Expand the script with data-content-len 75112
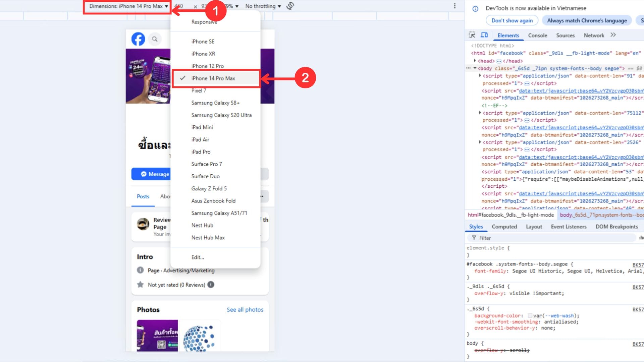644x362 pixels. click(480, 113)
